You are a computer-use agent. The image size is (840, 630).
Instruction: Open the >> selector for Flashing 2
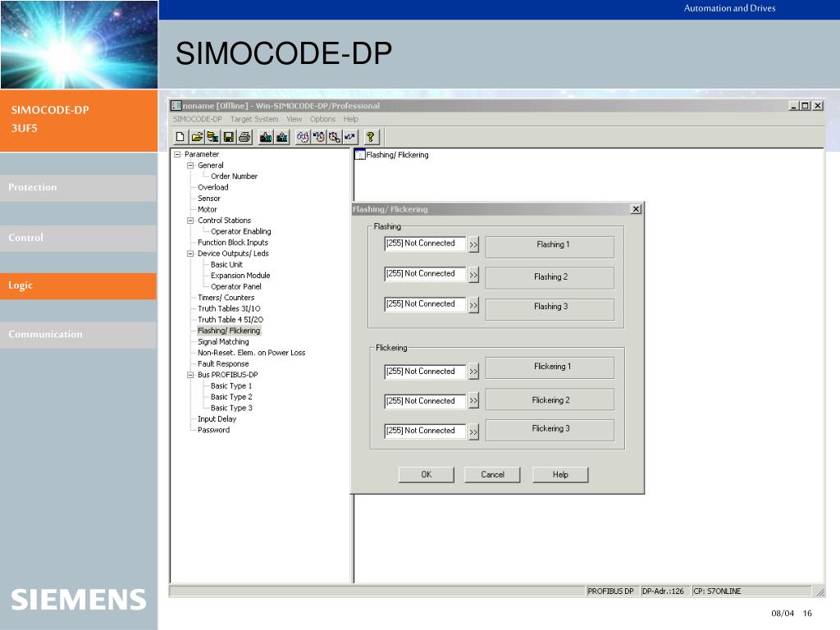tap(473, 276)
